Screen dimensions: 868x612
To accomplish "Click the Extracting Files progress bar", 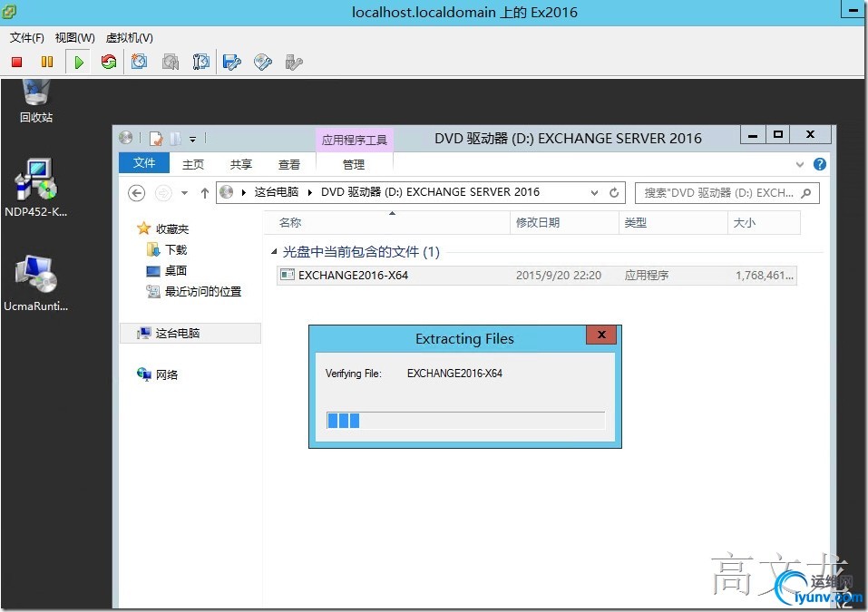I will click(x=465, y=421).
